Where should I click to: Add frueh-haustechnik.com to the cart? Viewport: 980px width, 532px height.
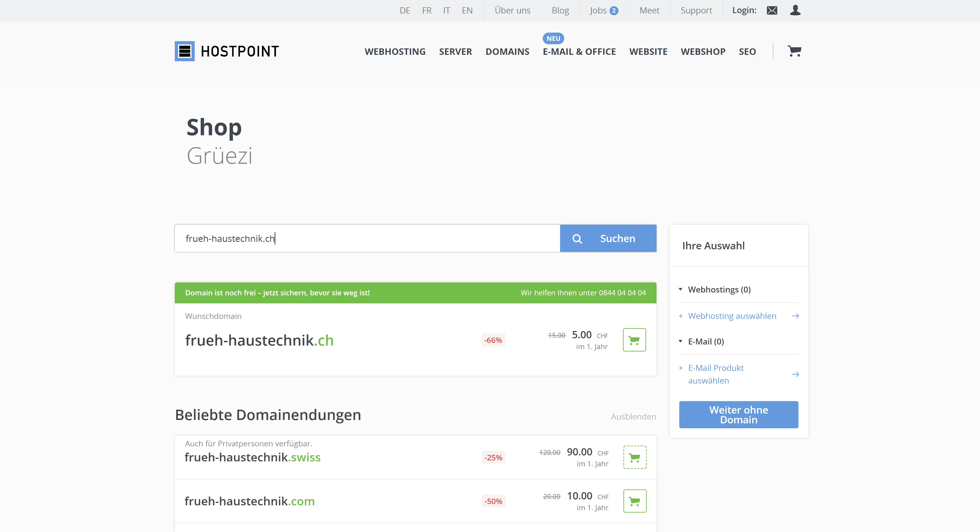(x=635, y=501)
